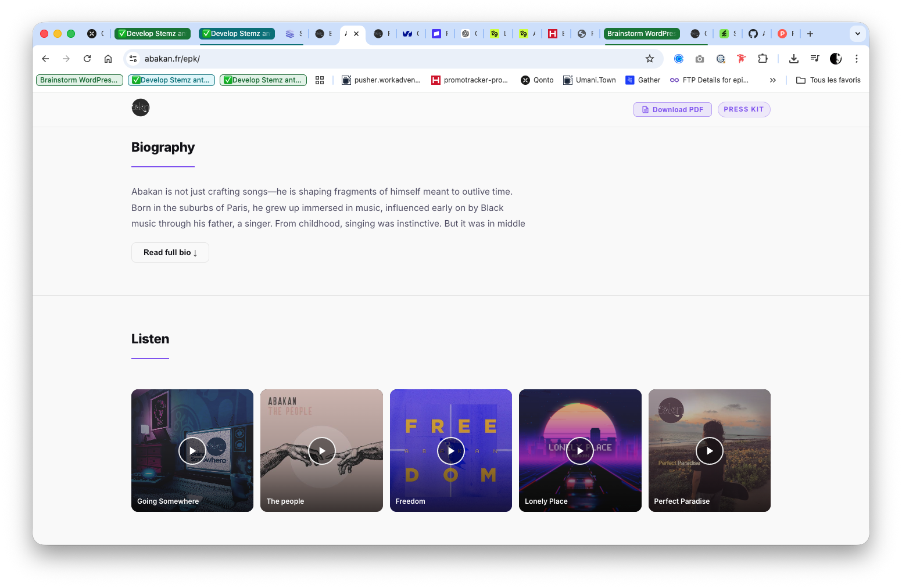Play the Perfect Paradise track
The height and width of the screenshot is (588, 902).
(x=710, y=451)
